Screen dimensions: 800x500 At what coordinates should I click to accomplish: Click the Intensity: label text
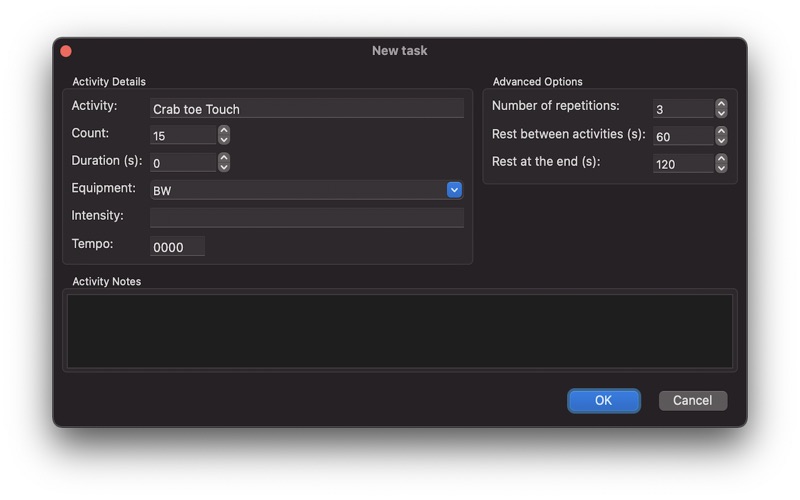[97, 215]
